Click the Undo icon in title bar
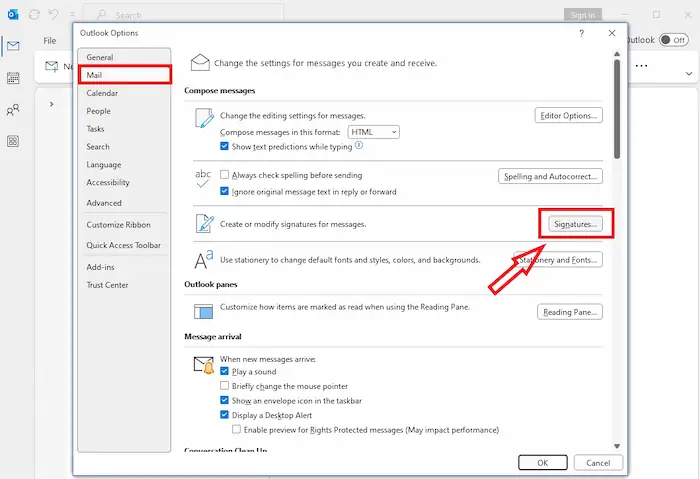The width and height of the screenshot is (700, 479). pyautogui.click(x=54, y=14)
